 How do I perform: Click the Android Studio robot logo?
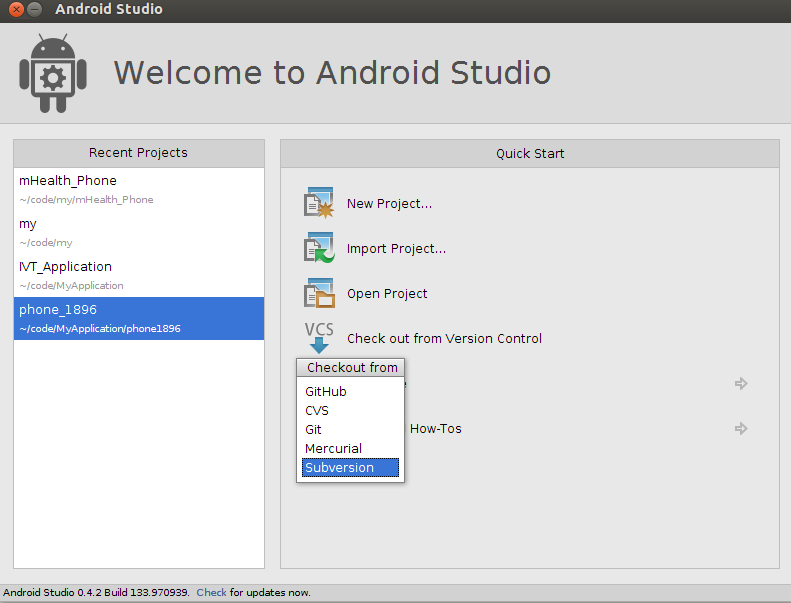pyautogui.click(x=53, y=73)
